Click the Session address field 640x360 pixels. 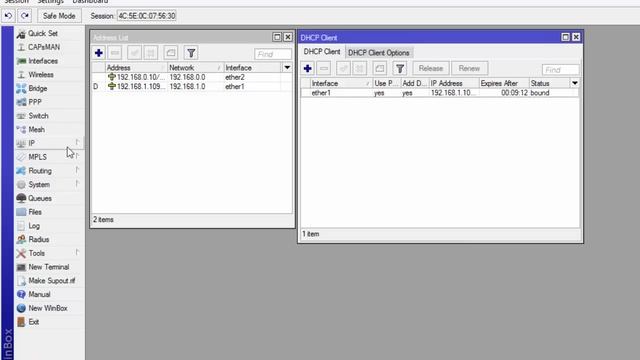point(147,16)
